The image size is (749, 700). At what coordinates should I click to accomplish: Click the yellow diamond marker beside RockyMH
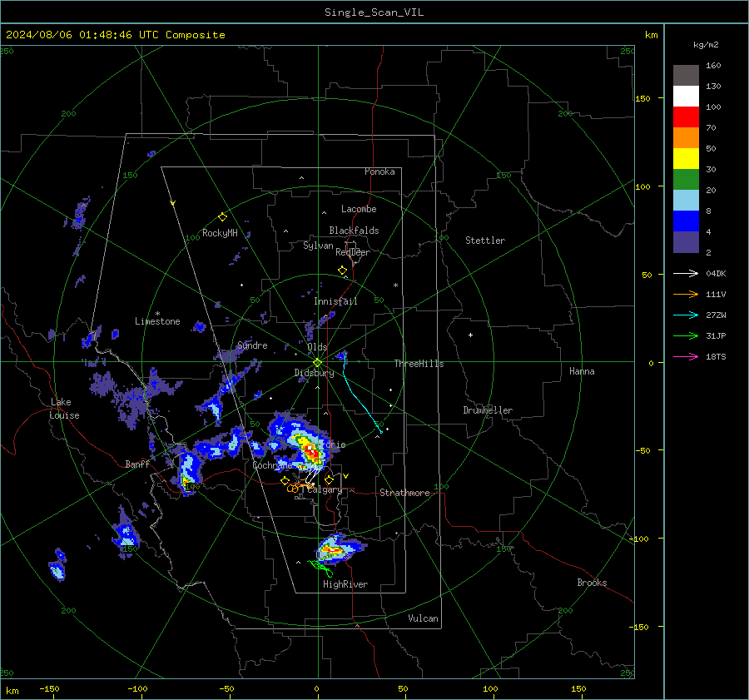(222, 217)
